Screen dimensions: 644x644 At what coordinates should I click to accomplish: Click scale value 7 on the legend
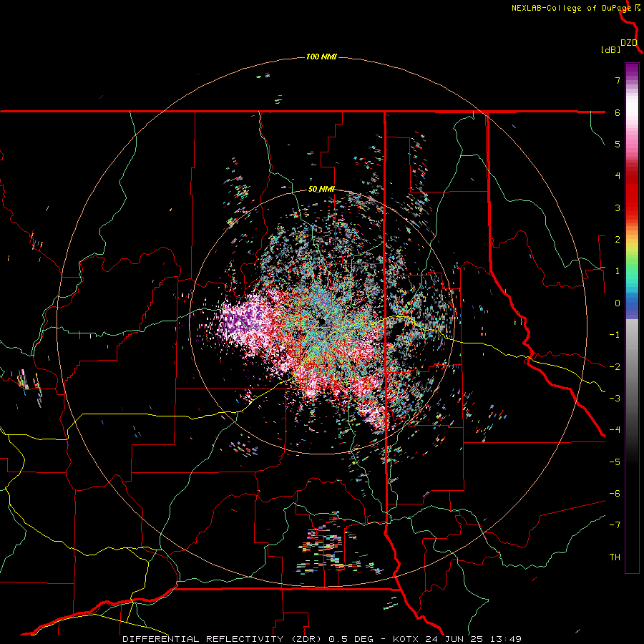(x=618, y=80)
